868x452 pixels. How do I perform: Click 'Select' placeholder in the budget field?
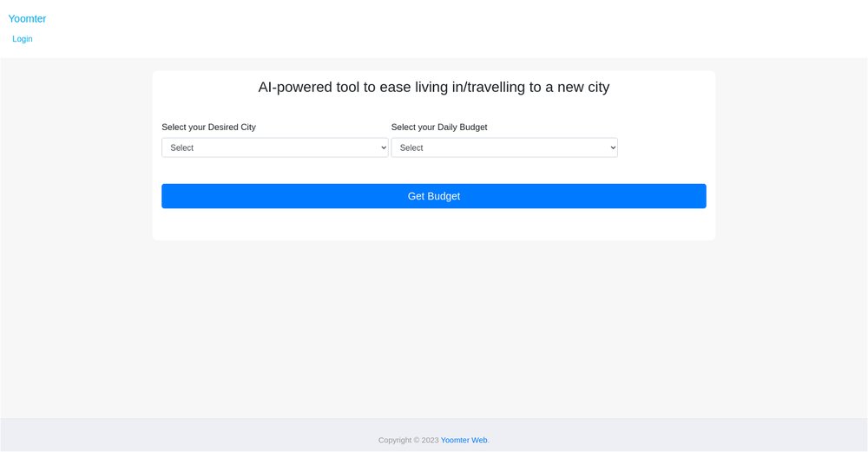[411, 148]
